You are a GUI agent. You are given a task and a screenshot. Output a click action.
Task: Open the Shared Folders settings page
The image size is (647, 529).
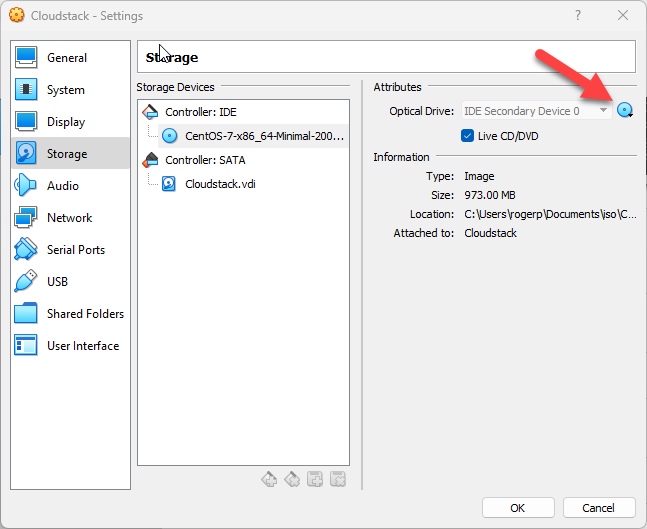click(x=85, y=314)
